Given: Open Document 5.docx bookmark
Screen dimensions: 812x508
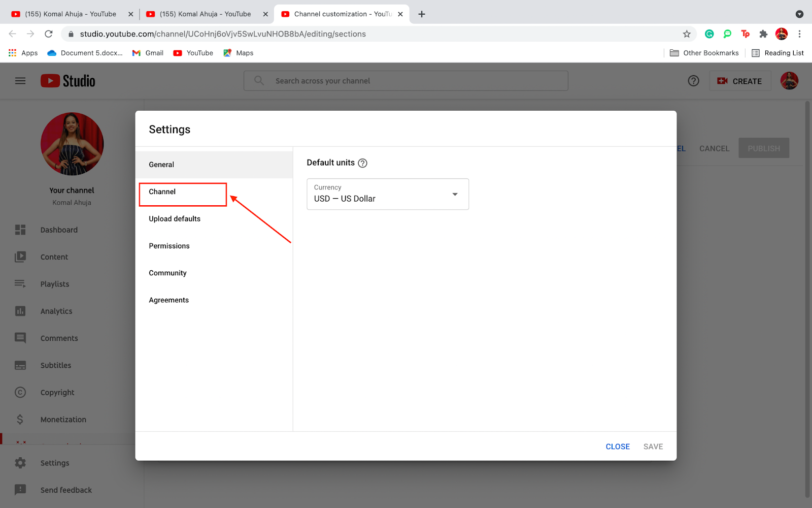Looking at the screenshot, I should click(x=85, y=53).
